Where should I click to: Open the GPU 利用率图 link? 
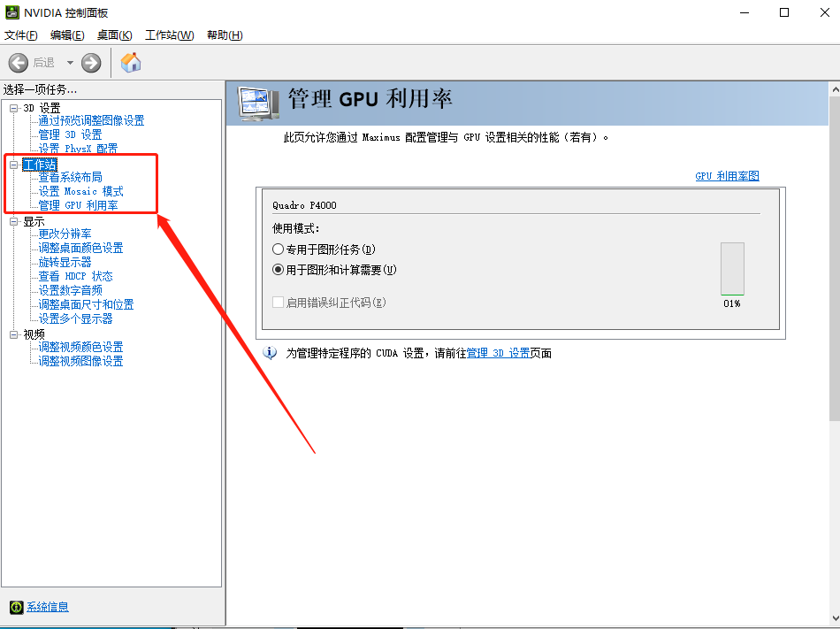click(x=727, y=176)
